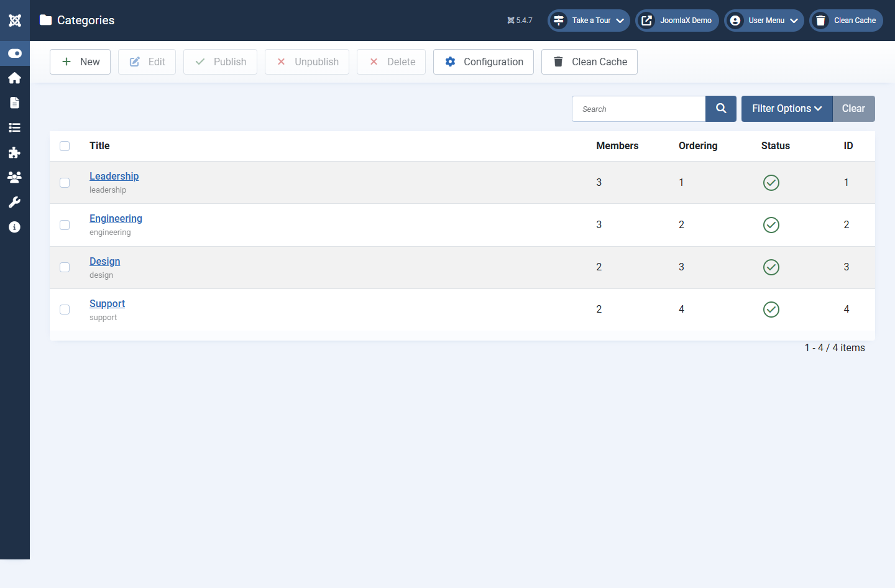The width and height of the screenshot is (895, 588).
Task: Click the Clear filter button
Action: click(x=853, y=109)
